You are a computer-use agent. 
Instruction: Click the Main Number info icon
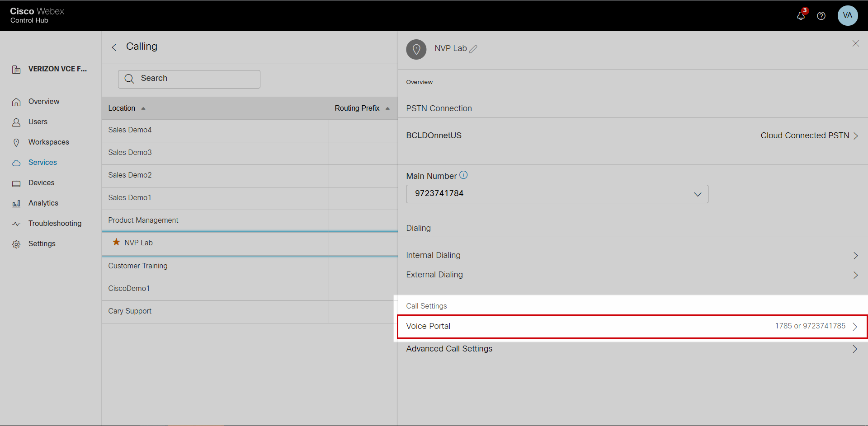[463, 175]
